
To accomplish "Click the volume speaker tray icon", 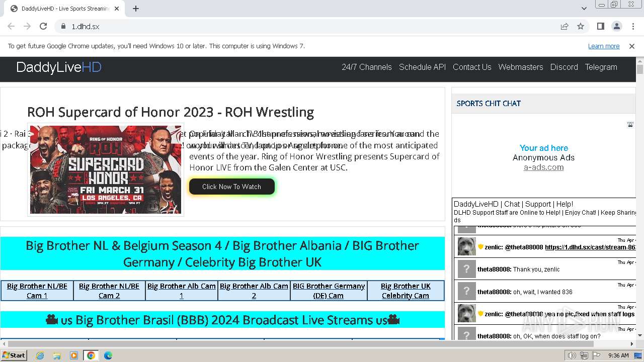I will click(x=572, y=355).
